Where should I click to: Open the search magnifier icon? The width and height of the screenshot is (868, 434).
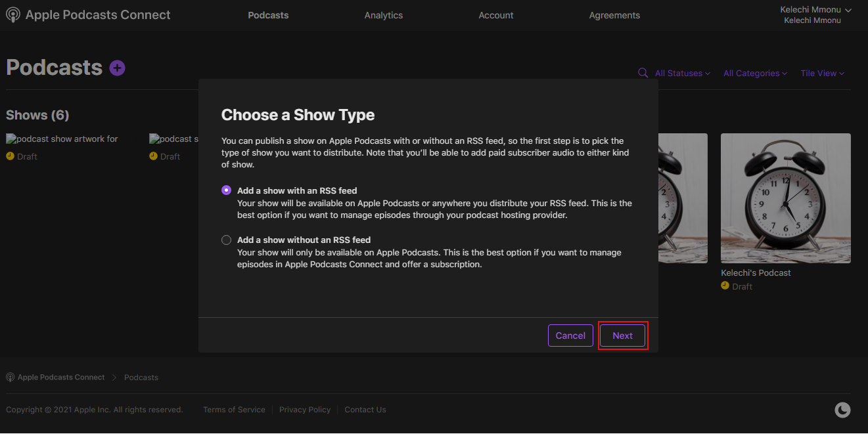click(643, 73)
